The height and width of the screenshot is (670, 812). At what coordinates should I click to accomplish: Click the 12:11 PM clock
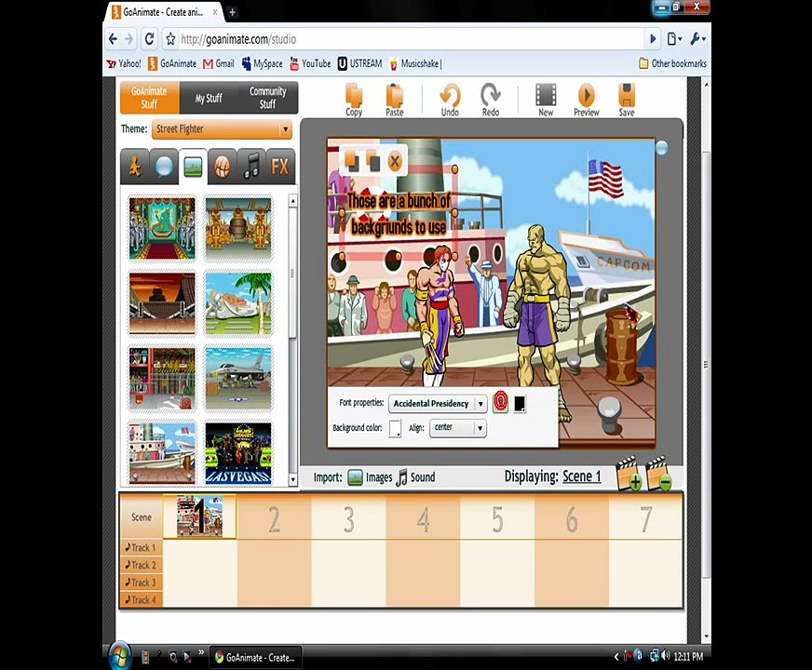coord(688,657)
